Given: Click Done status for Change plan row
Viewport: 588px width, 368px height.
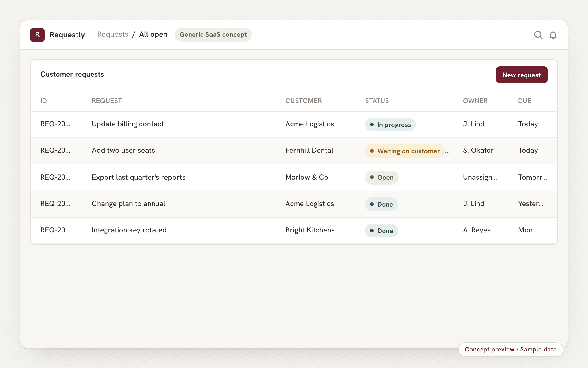Looking at the screenshot, I should 381,204.
